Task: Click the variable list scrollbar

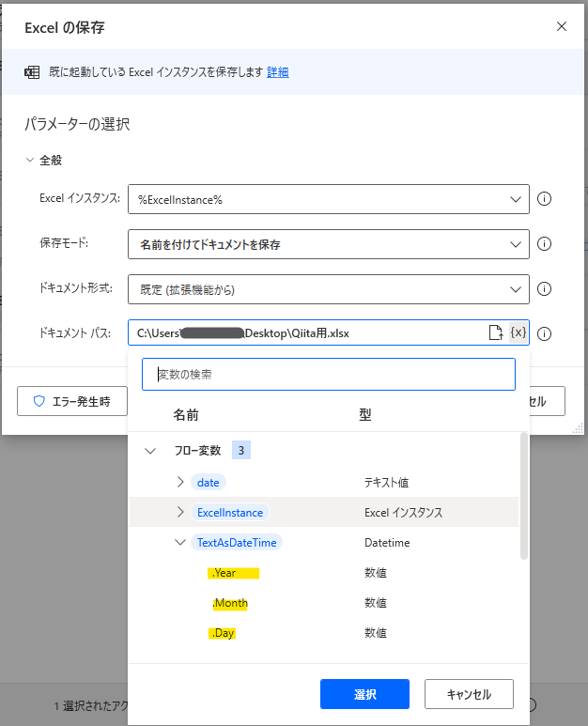Action: 524,496
